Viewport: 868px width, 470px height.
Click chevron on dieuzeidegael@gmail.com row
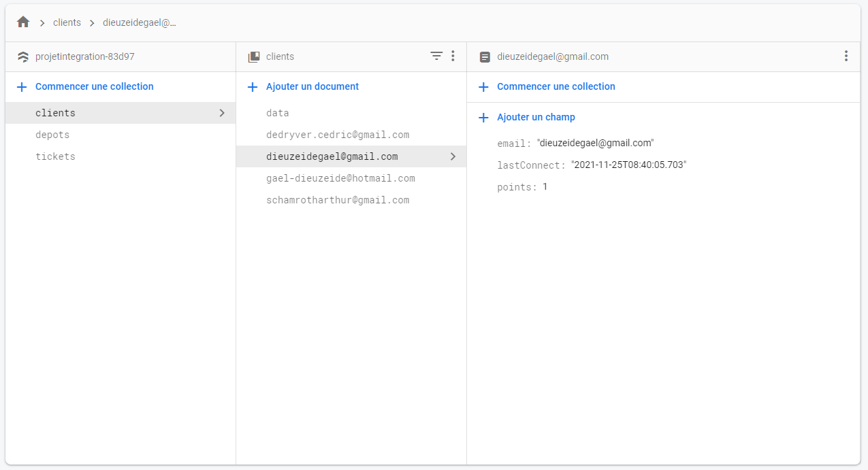coord(453,156)
